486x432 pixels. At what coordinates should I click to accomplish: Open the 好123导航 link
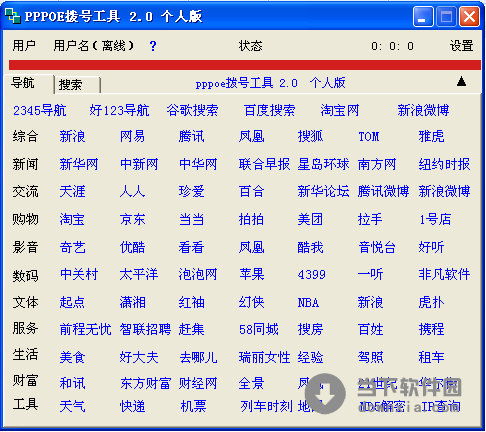pyautogui.click(x=119, y=110)
